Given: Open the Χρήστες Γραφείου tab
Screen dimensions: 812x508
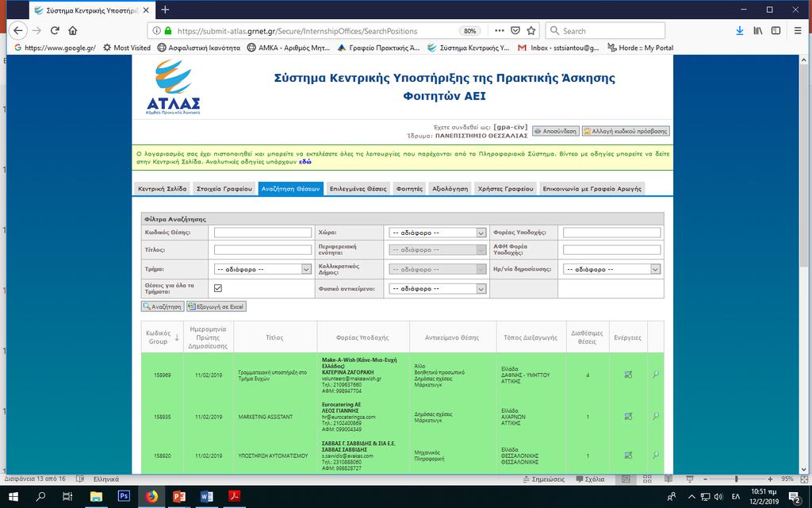Looking at the screenshot, I should click(x=505, y=189).
